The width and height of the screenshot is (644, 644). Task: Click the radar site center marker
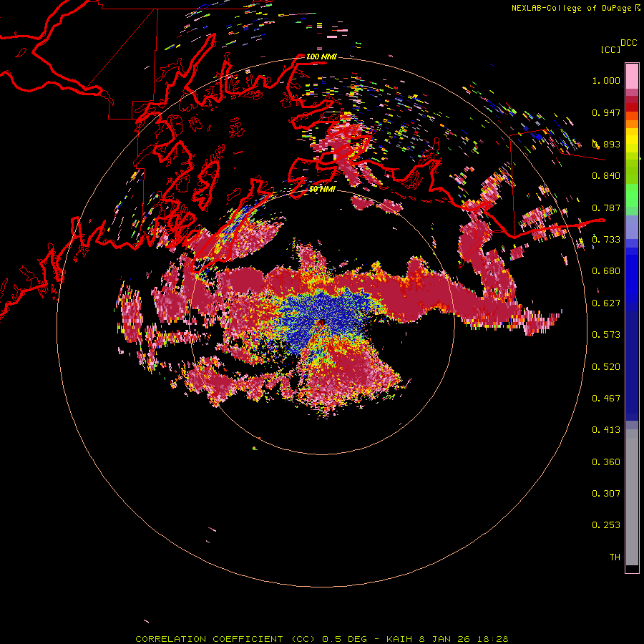tap(322, 323)
